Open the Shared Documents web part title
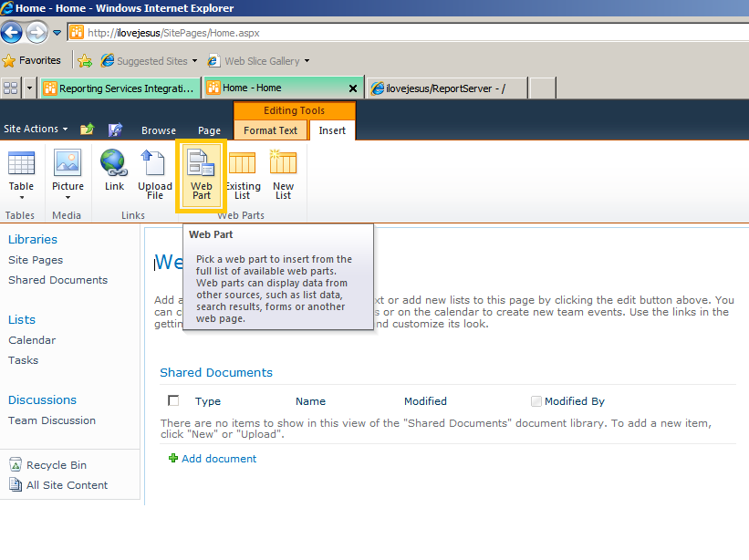Image resolution: width=749 pixels, height=560 pixels. 216,372
